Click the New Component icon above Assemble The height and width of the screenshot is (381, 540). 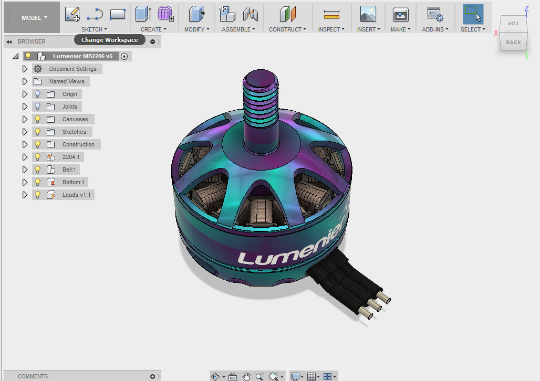pos(227,14)
